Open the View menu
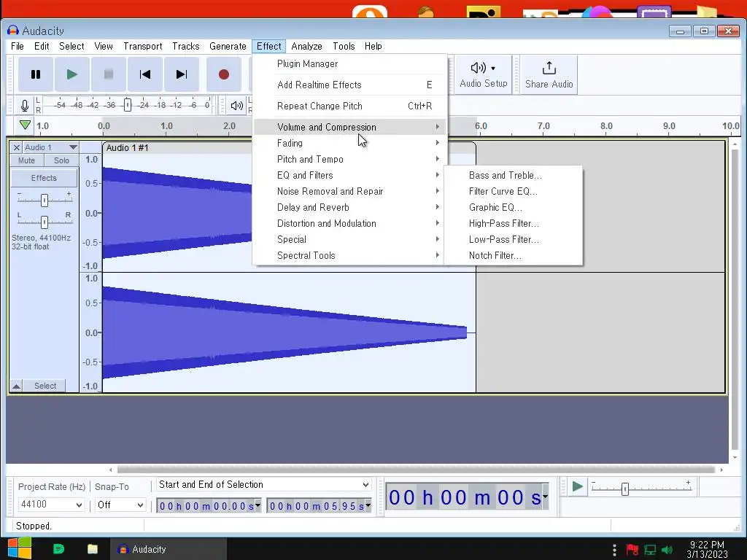Screen dimensions: 747x560 104,46
